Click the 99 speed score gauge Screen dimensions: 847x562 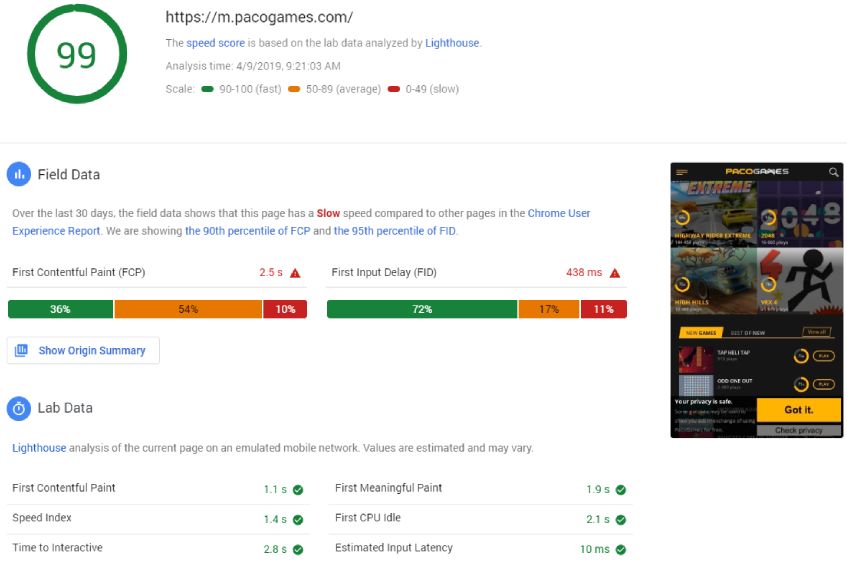[77, 54]
